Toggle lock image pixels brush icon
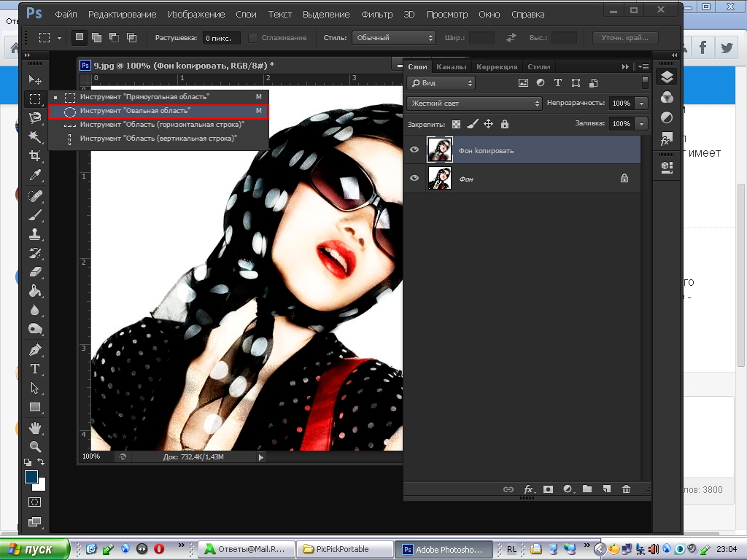 pyautogui.click(x=472, y=124)
